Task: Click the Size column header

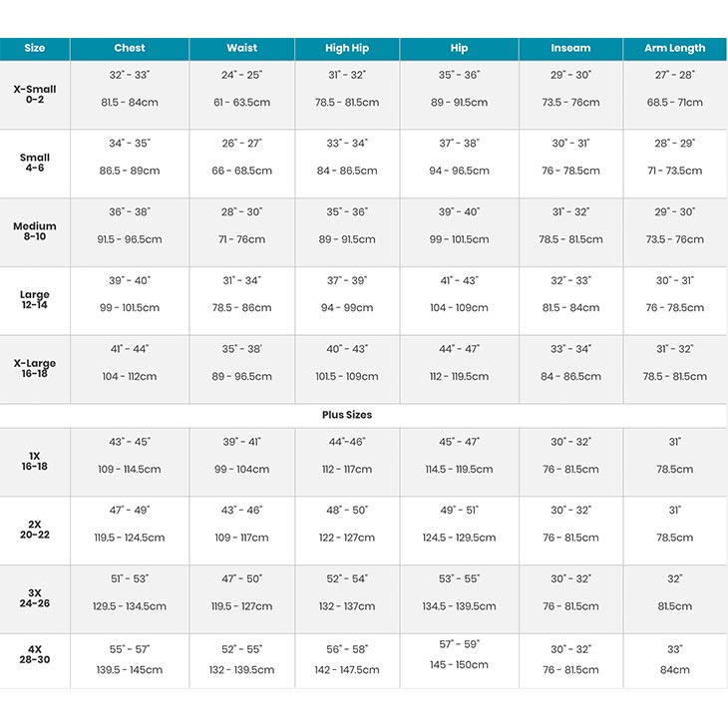Action: coord(35,48)
